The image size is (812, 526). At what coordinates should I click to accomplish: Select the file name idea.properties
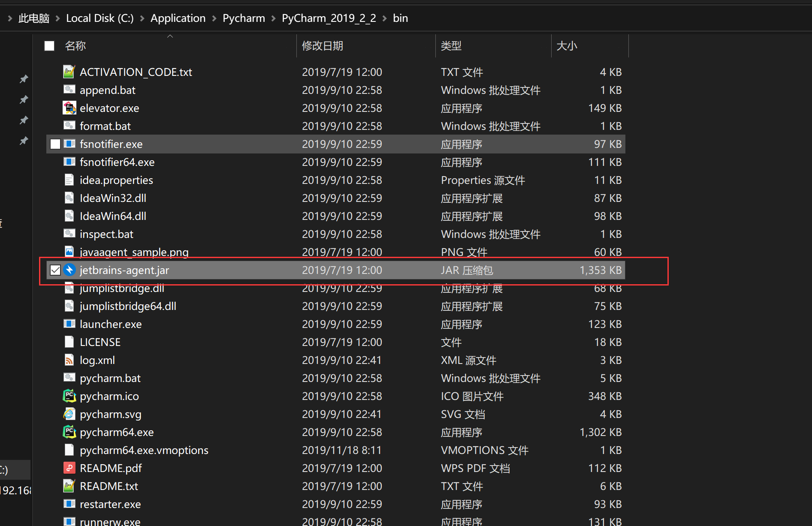coord(116,180)
